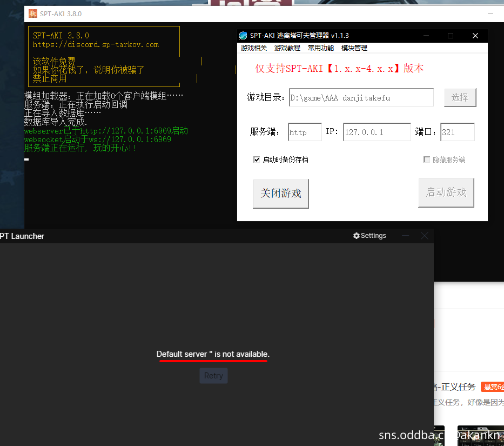Click 选择 to browse for game directory
504x446 pixels.
click(x=460, y=97)
